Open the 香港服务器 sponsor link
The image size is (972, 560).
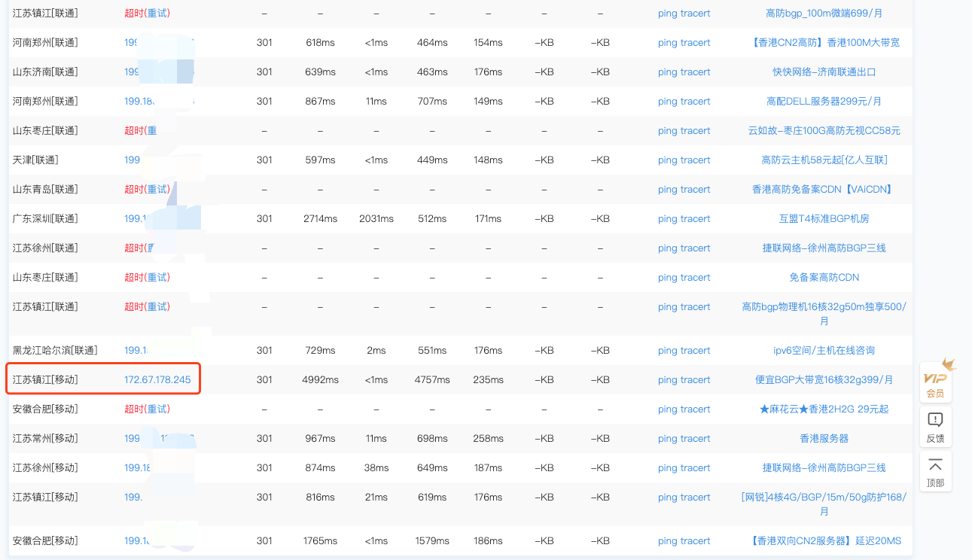[824, 439]
